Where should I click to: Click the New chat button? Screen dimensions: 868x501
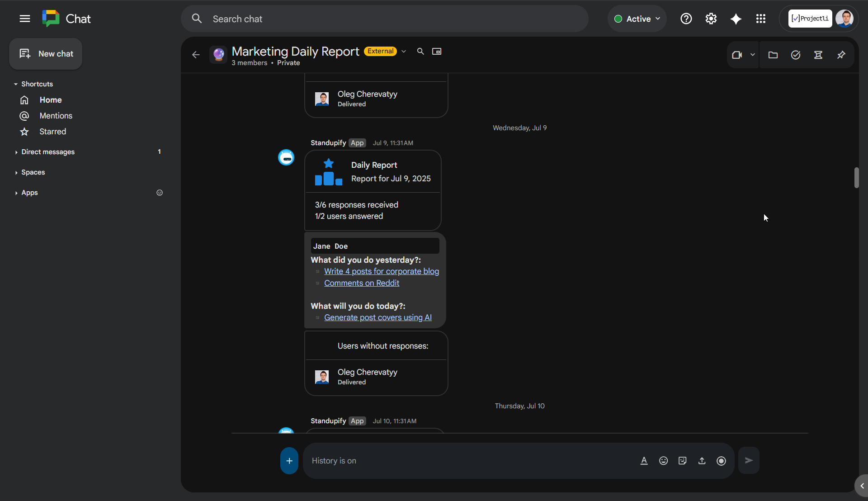pos(45,53)
